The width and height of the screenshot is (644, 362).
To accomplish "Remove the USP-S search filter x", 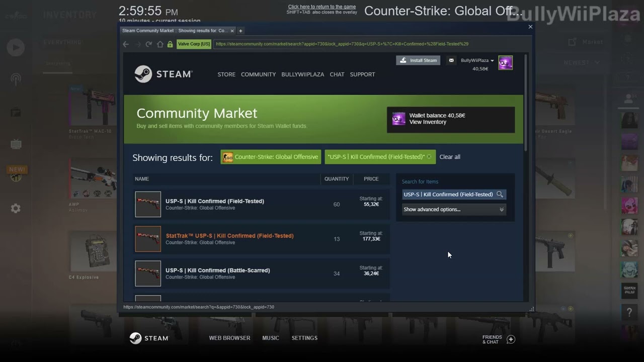I will (429, 157).
